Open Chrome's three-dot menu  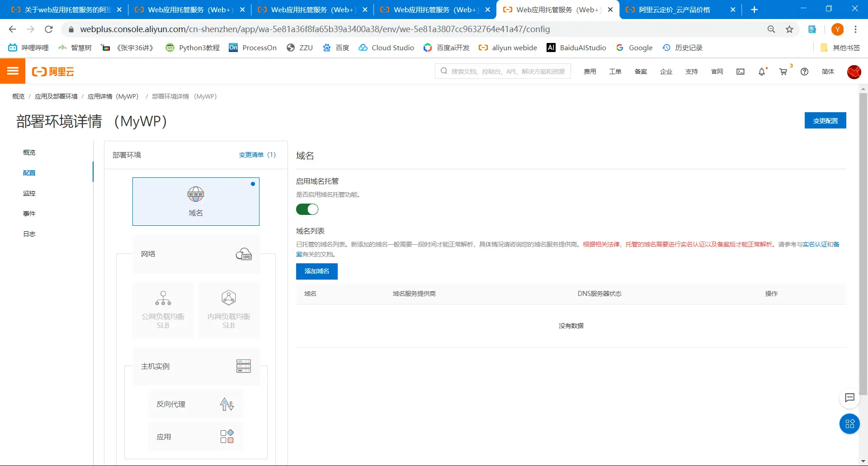point(855,29)
